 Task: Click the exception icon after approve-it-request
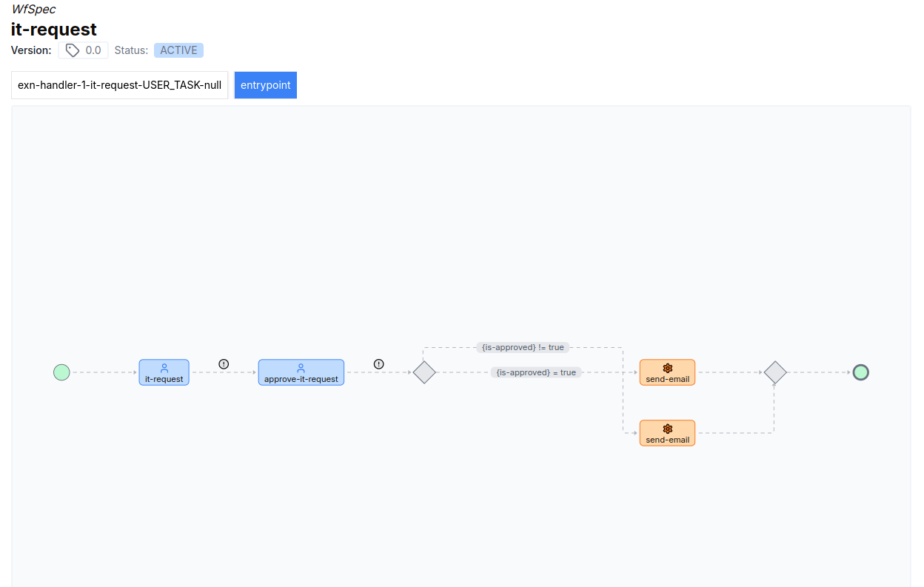point(378,363)
